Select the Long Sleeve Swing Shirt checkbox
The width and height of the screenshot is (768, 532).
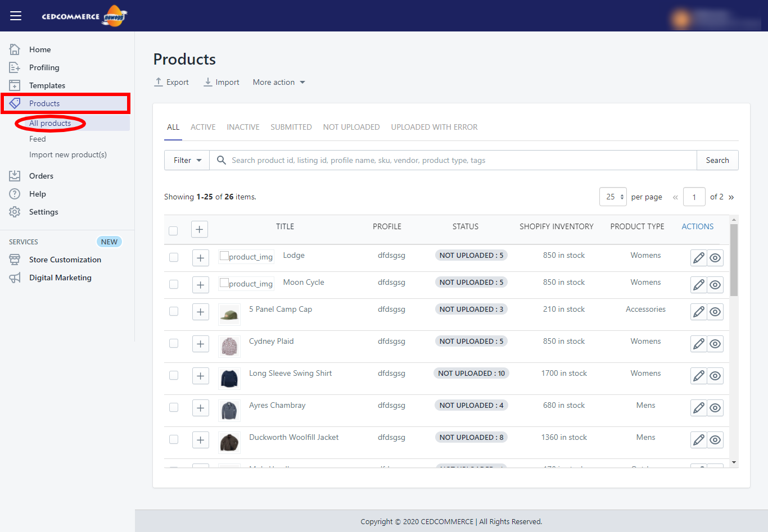(174, 375)
